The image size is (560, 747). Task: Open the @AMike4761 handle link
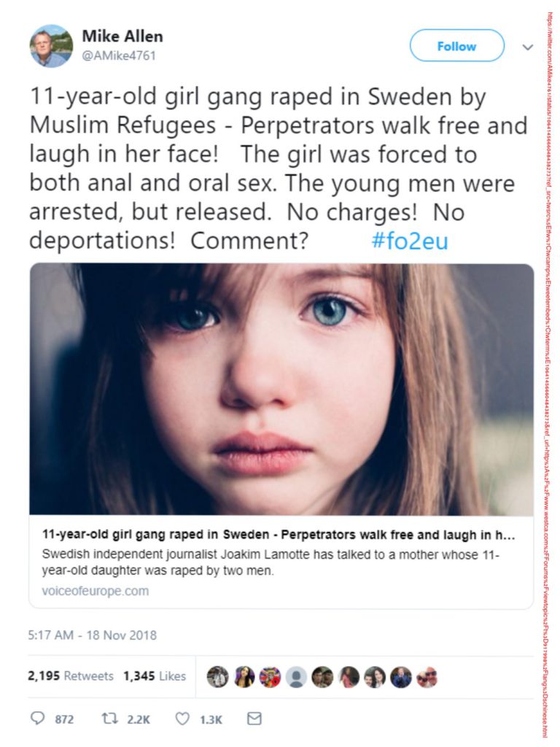coord(119,55)
